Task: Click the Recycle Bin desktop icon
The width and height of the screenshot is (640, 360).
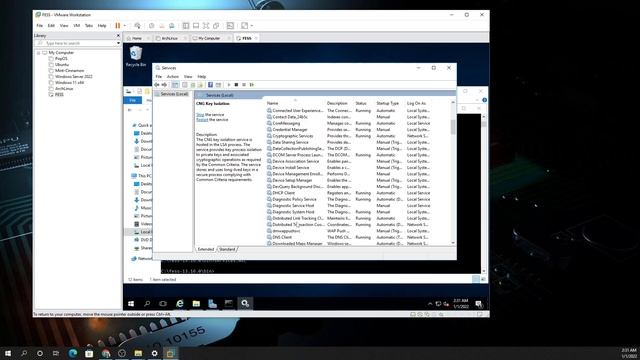Action: pyautogui.click(x=136, y=56)
